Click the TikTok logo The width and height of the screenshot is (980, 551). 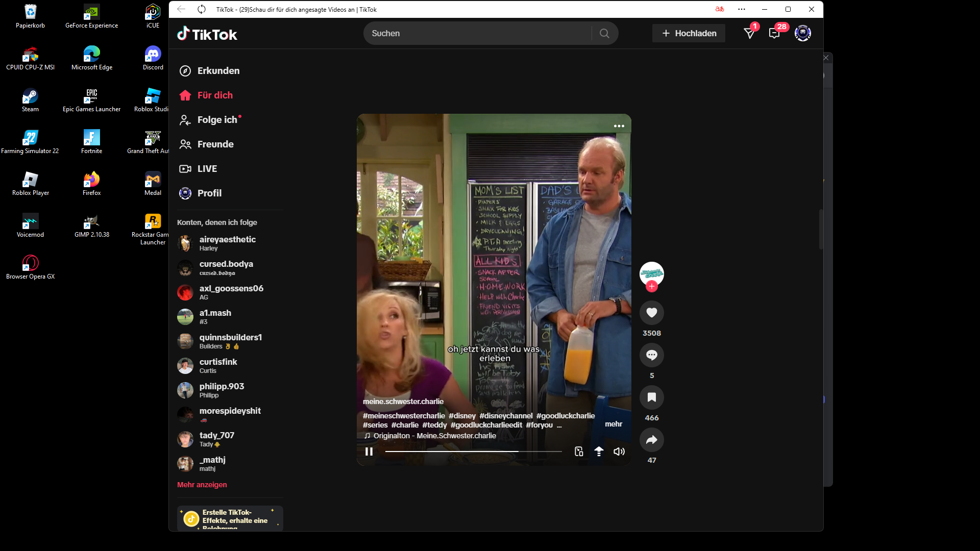pyautogui.click(x=207, y=34)
